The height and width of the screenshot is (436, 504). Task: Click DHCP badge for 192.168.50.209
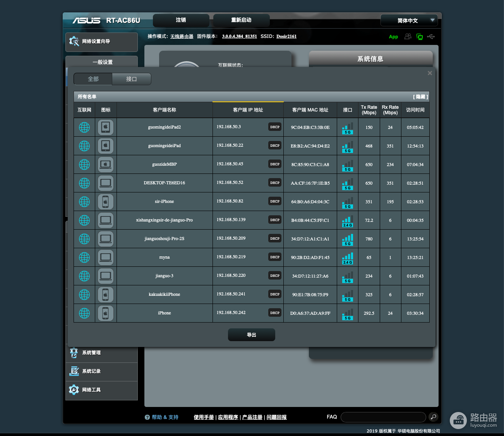point(275,239)
